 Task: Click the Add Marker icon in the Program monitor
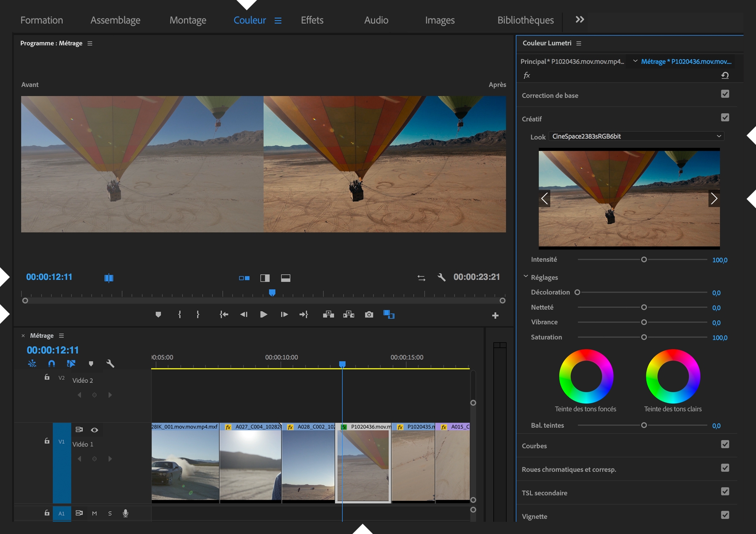point(158,314)
